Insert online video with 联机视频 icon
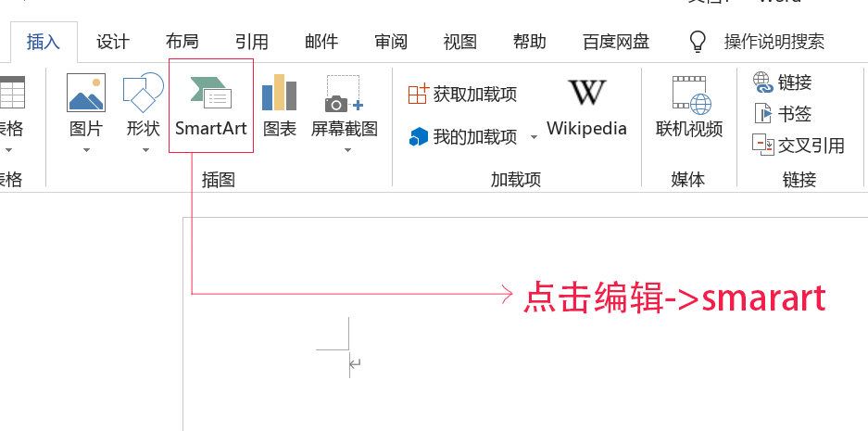This screenshot has height=431, width=868. [690, 95]
